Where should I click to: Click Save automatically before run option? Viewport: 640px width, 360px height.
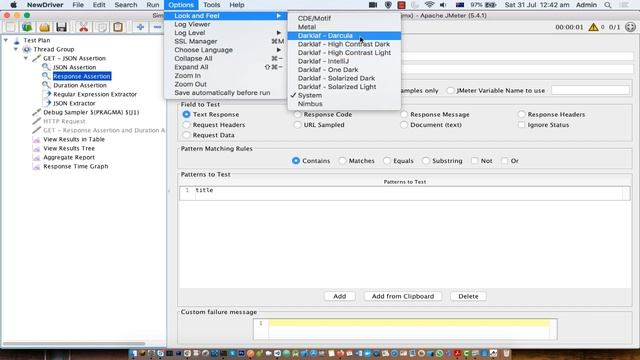(x=226, y=93)
